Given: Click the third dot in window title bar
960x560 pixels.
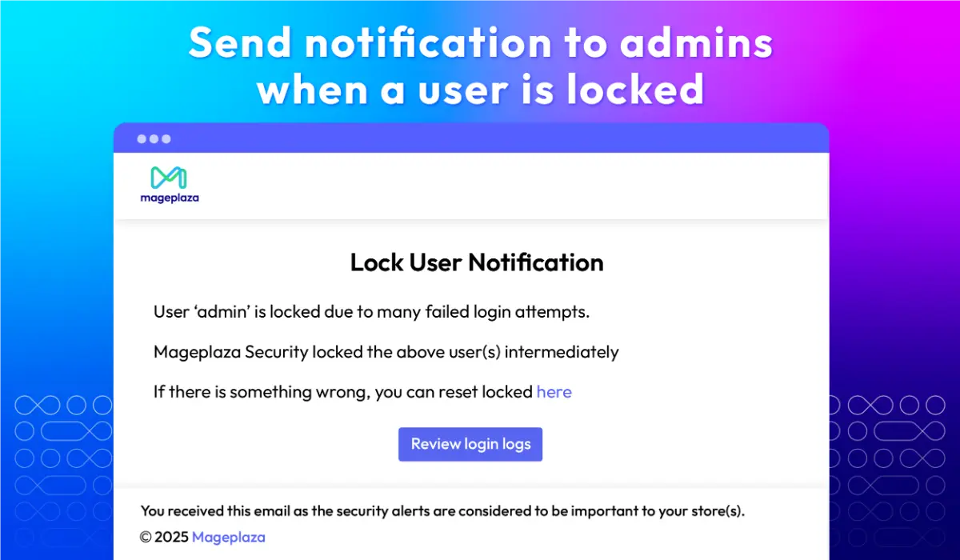Looking at the screenshot, I should 166,139.
